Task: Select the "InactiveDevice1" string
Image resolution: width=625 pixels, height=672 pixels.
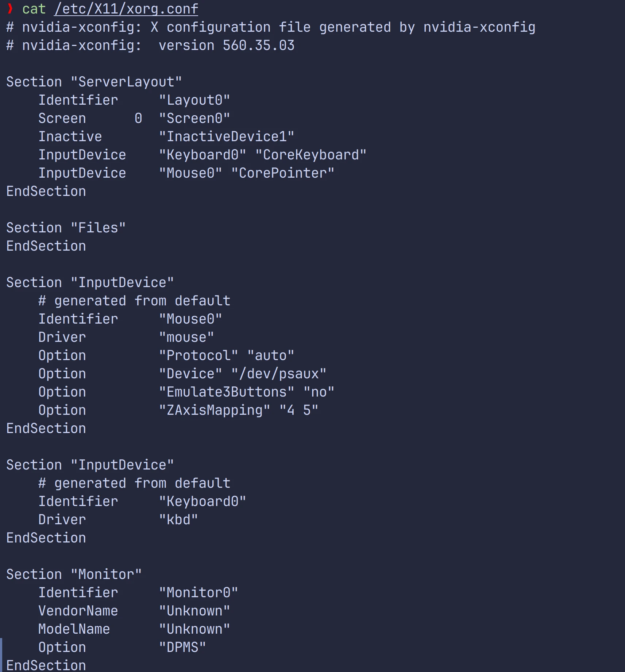Action: 227,137
